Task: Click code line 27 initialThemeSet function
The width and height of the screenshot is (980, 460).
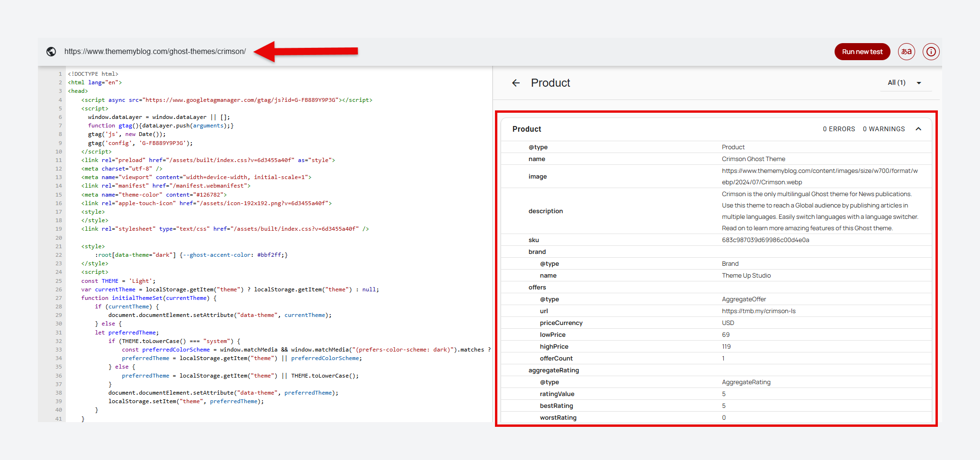Action: tap(149, 298)
